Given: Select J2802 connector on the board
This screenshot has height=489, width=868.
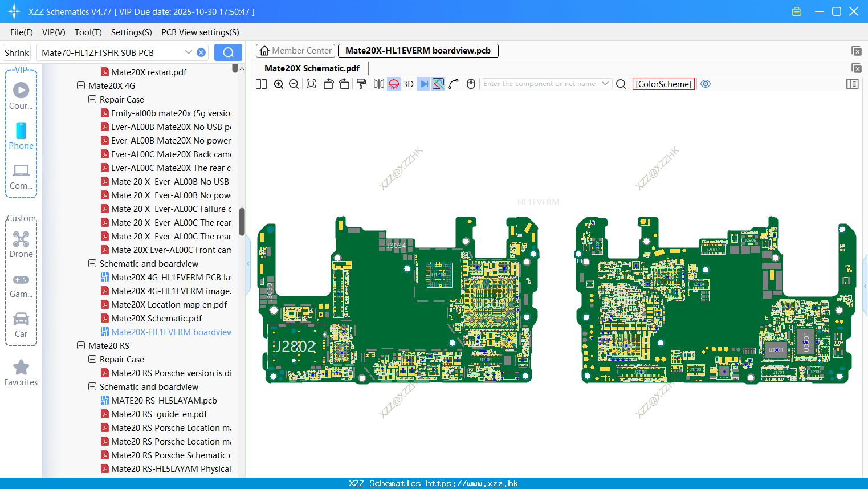Looking at the screenshot, I should 296,346.
